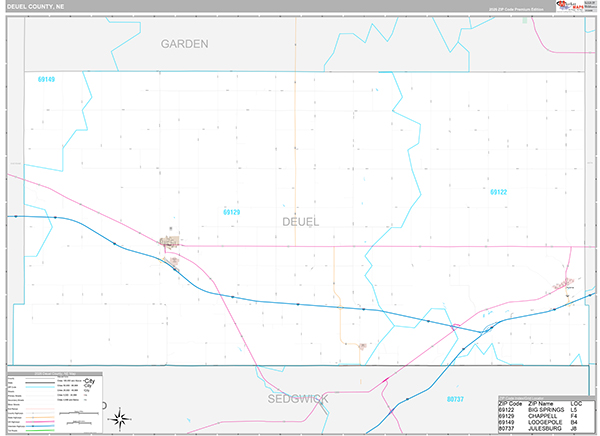Click the 2025 ZIP Code Premium Edition subtitle
600x436 pixels.
[x=515, y=9]
